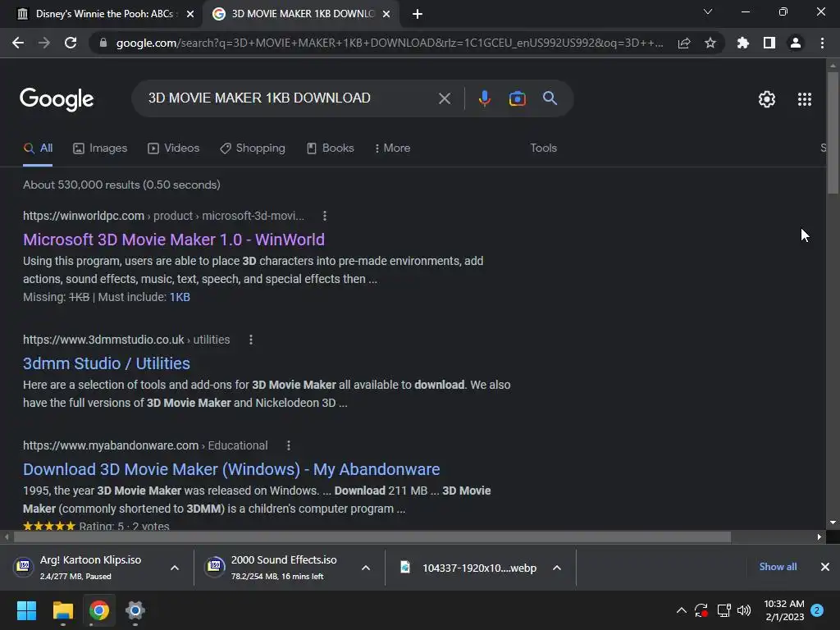Click the Must include 1KB link
The image size is (840, 630).
coord(180,297)
